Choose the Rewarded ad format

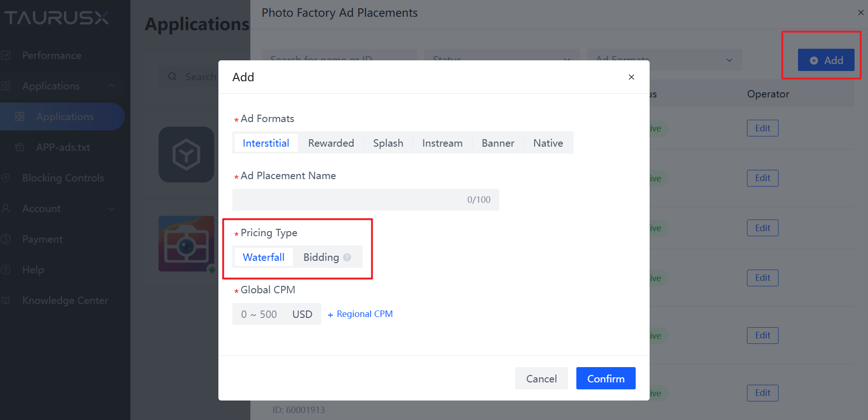click(x=331, y=143)
